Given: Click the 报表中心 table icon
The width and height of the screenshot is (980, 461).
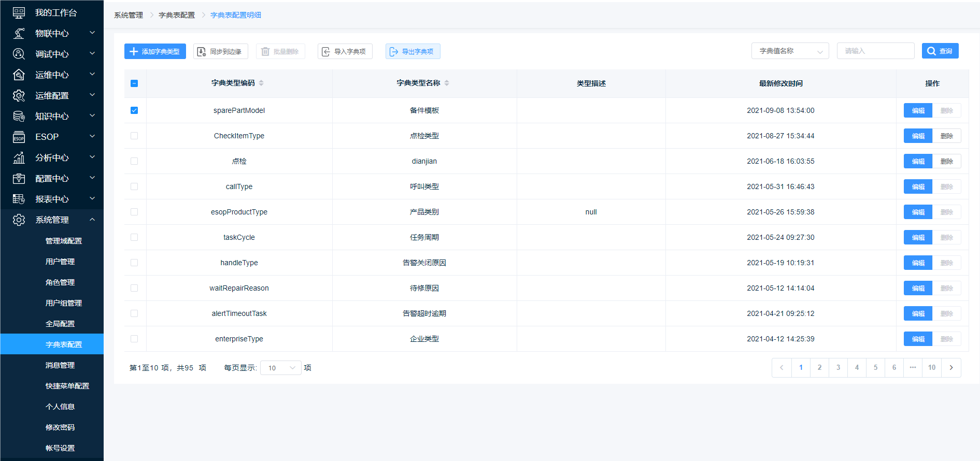Looking at the screenshot, I should [x=19, y=199].
